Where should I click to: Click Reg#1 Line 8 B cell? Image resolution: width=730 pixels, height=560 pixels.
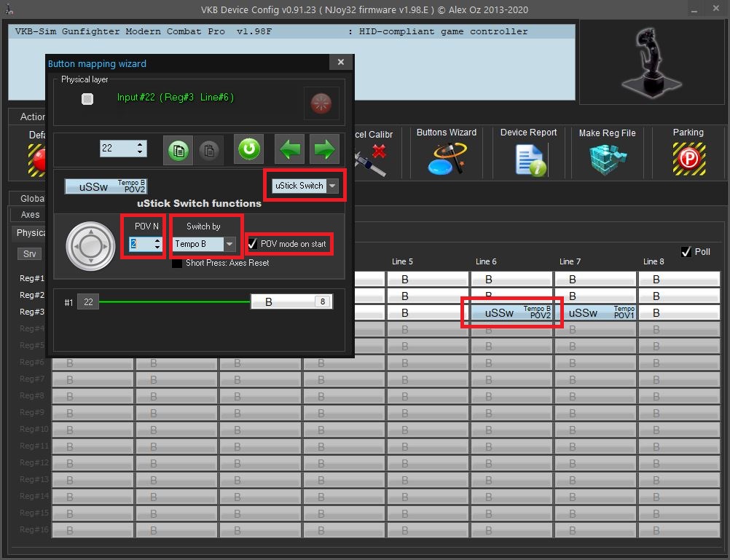pyautogui.click(x=679, y=280)
